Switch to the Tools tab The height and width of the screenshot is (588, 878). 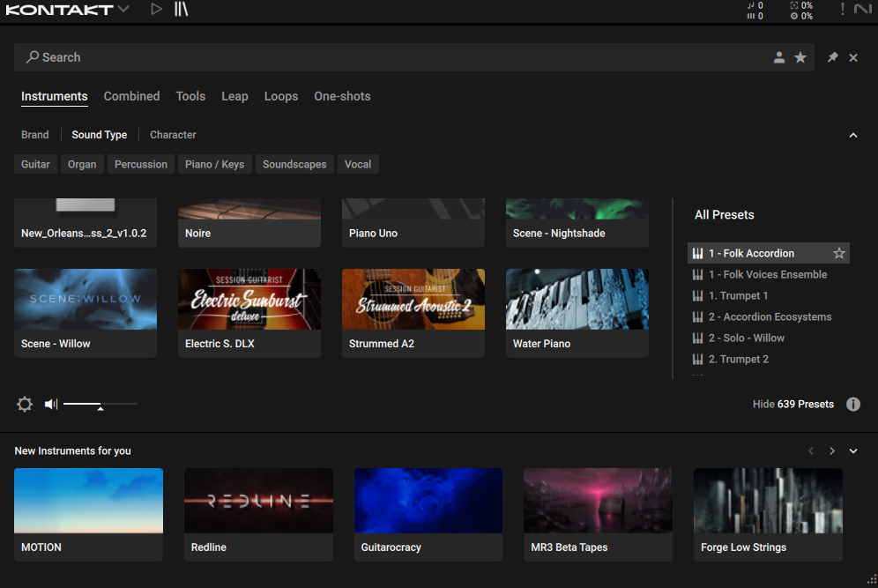[x=190, y=96]
